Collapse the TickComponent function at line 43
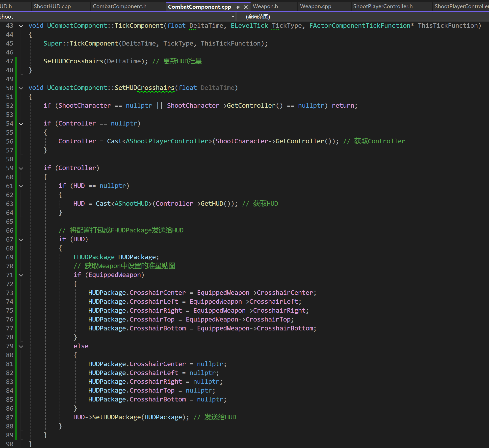489x448 pixels. (x=21, y=26)
